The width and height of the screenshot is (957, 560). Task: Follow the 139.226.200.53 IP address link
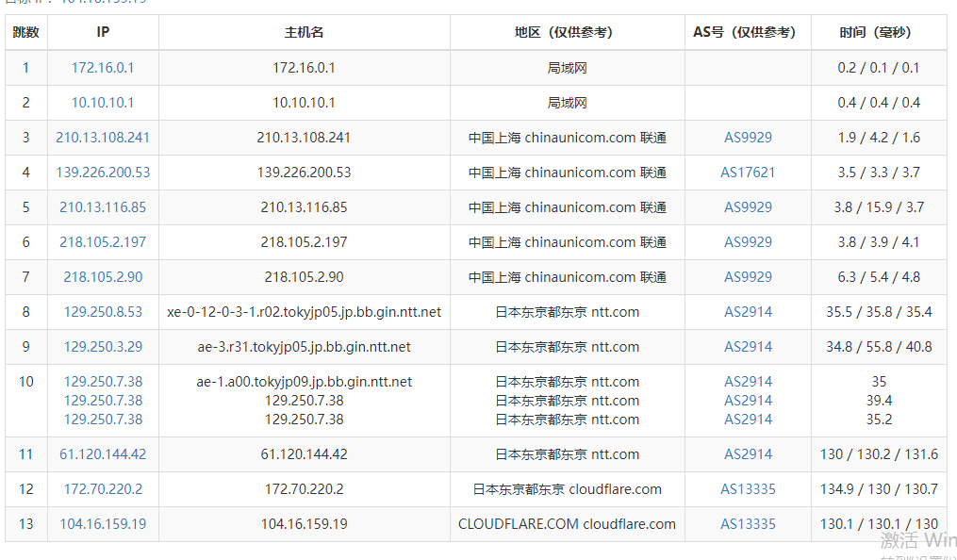pos(103,172)
